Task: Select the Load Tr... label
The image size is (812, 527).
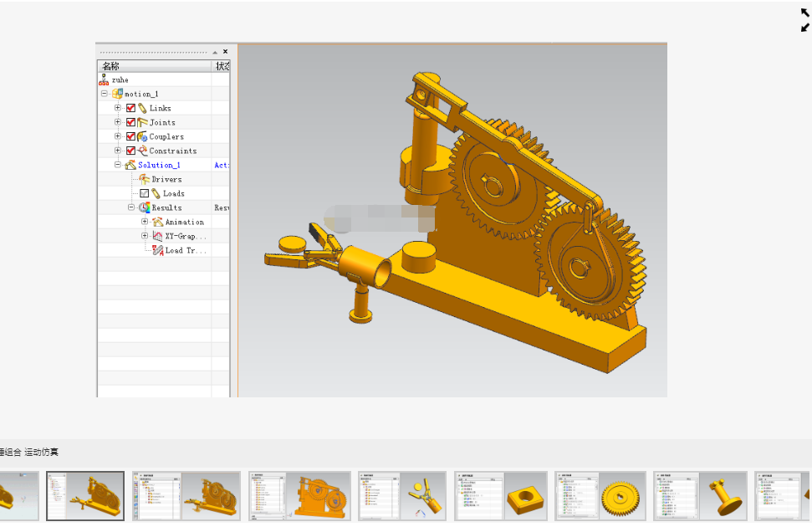Action: click(186, 251)
